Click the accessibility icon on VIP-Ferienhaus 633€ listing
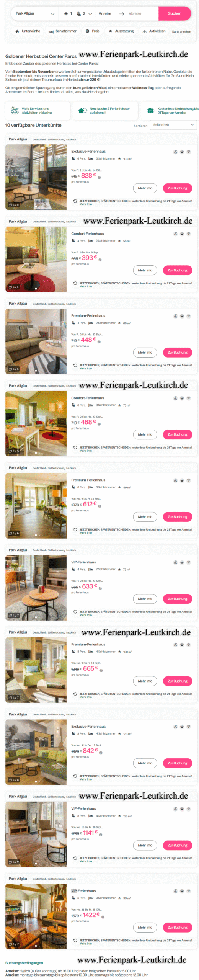The height and width of the screenshot is (980, 199). [175, 563]
